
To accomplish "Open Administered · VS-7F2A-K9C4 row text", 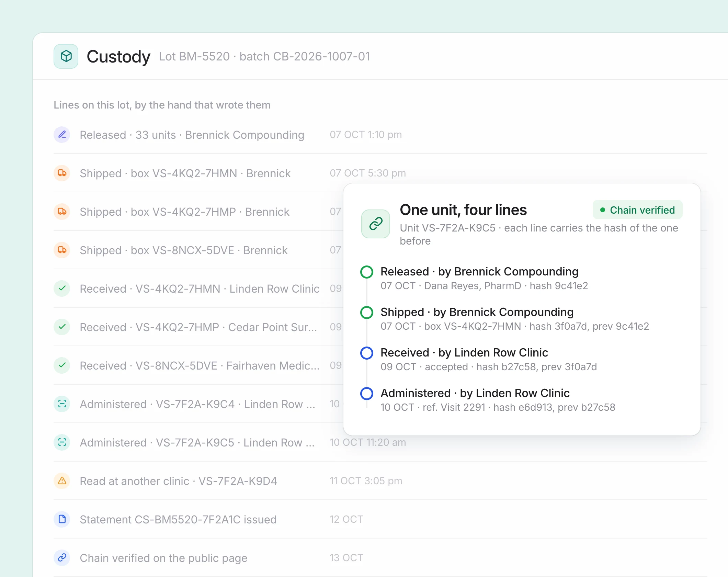I will point(197,404).
